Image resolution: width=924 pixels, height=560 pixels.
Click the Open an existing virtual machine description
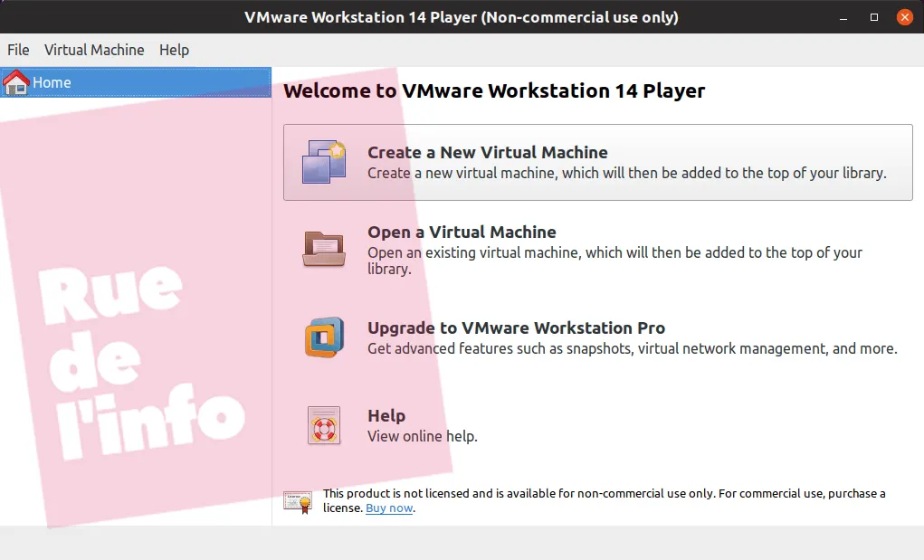614,261
